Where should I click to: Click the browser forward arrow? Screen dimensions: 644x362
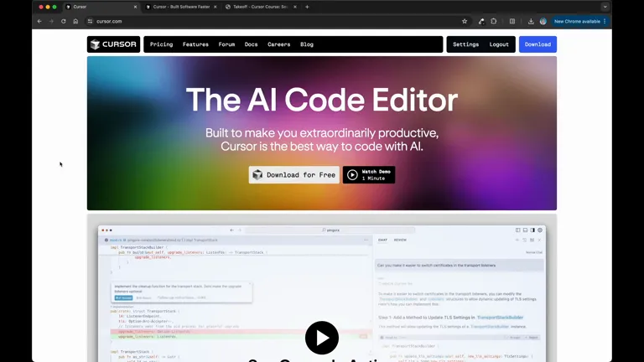click(x=51, y=21)
